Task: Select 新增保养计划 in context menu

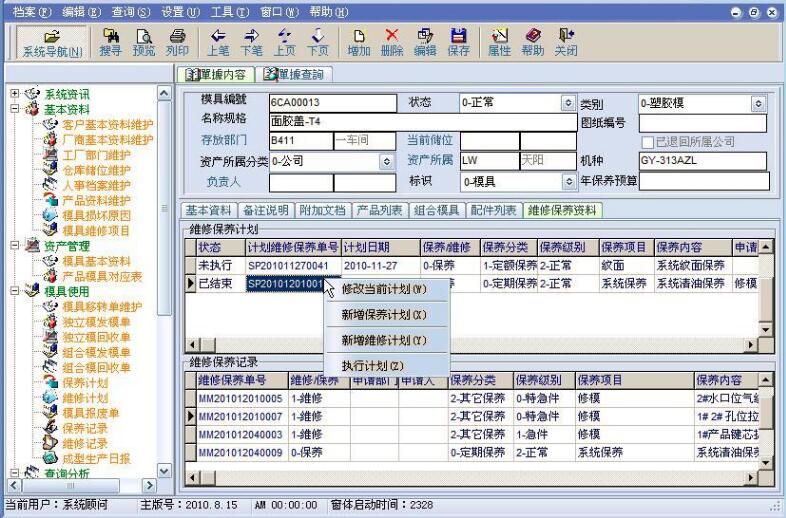Action: click(384, 314)
